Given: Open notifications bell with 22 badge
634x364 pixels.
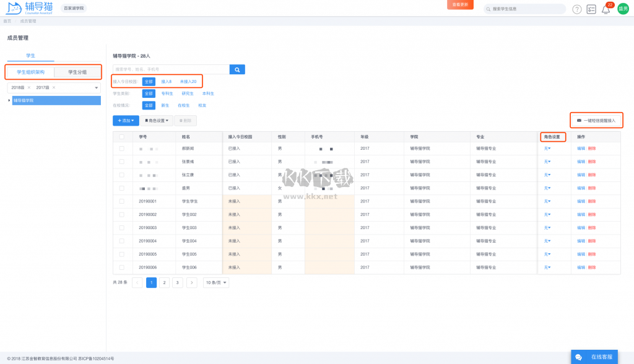Looking at the screenshot, I should (x=606, y=9).
